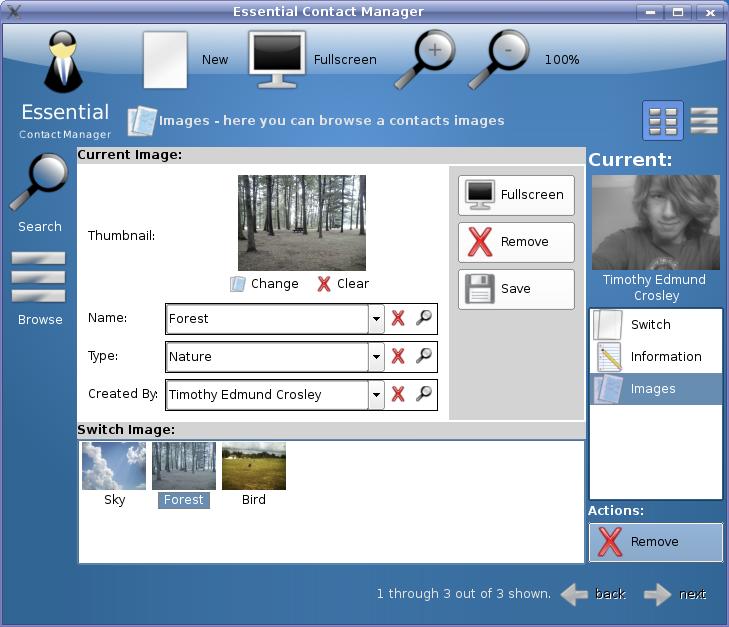Click the Clear label under thumbnail

pyautogui.click(x=353, y=284)
